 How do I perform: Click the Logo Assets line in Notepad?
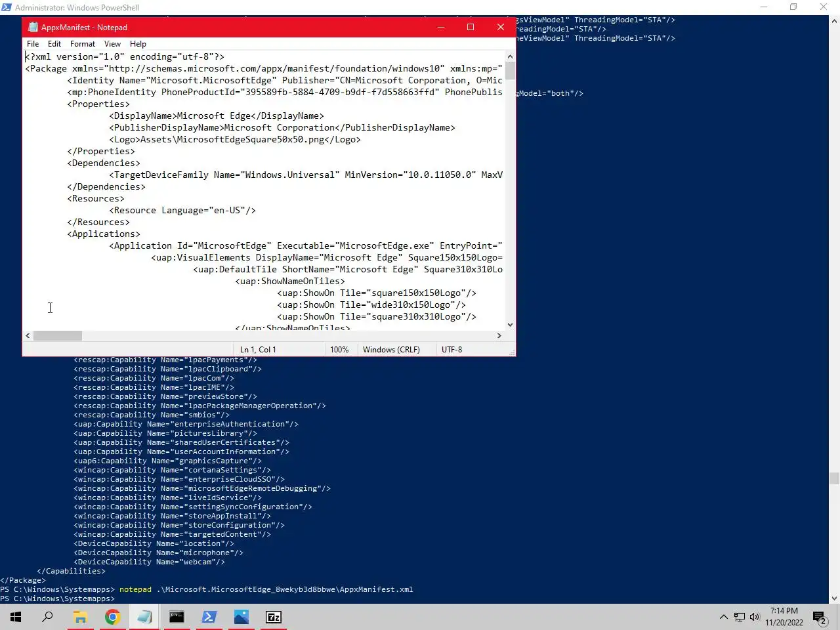[235, 139]
